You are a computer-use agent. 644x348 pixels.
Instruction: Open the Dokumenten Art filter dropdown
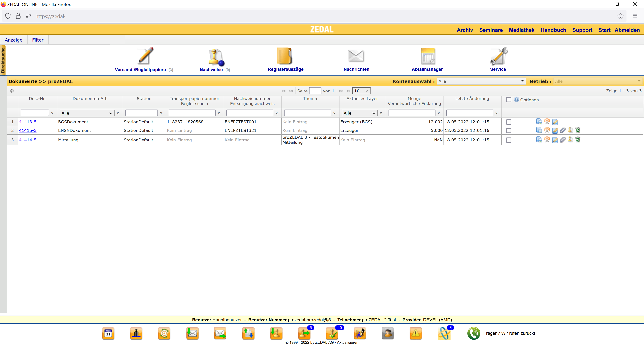pos(87,113)
